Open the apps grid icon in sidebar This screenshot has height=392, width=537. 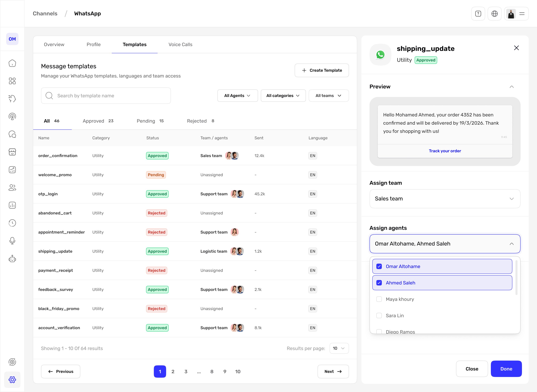click(12, 81)
